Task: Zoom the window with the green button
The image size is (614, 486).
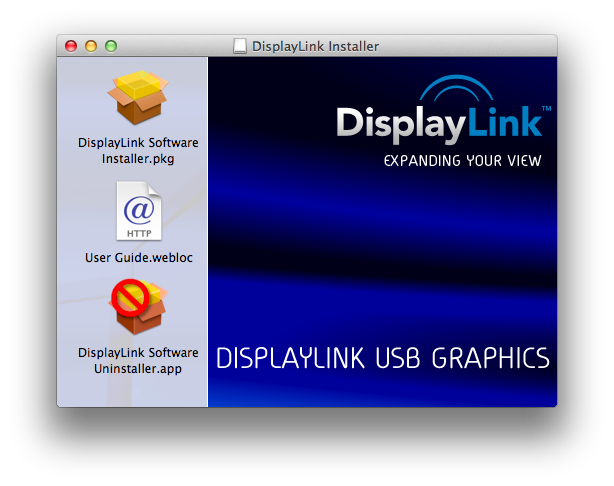Action: pos(111,46)
